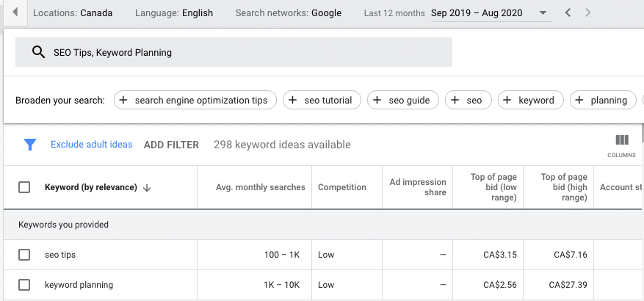644x301 pixels.
Task: Select all keywords with header checkbox
Action: (x=24, y=187)
